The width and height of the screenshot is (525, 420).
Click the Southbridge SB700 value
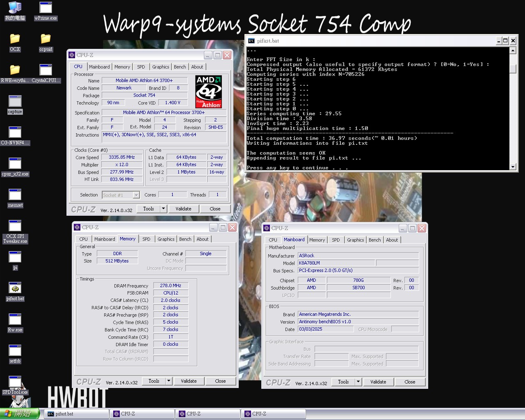(358, 288)
